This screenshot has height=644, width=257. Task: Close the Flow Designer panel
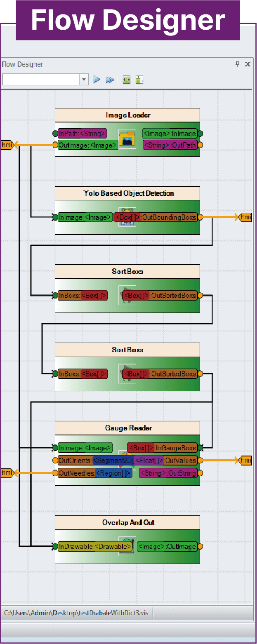pos(248,64)
